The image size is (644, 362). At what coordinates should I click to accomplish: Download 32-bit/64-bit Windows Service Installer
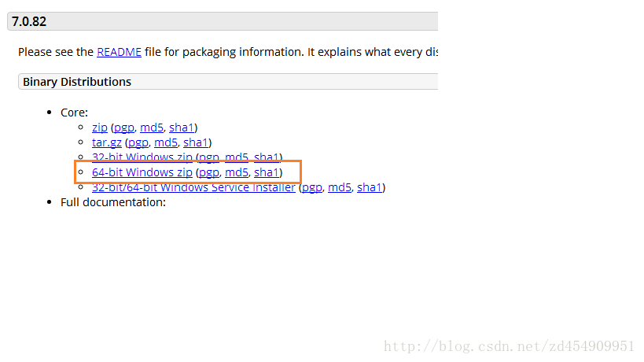tap(193, 187)
